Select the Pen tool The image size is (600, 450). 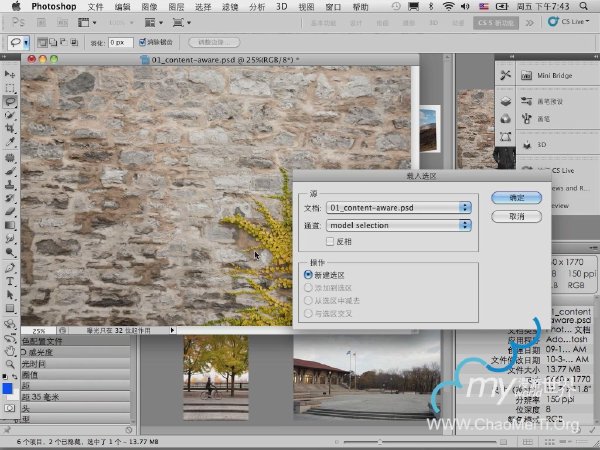[10, 267]
